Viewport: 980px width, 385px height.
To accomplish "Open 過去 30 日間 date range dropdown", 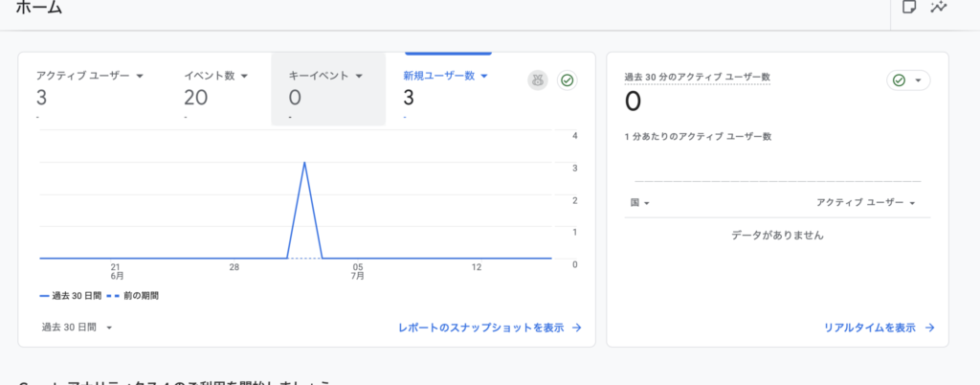I will pos(77,328).
